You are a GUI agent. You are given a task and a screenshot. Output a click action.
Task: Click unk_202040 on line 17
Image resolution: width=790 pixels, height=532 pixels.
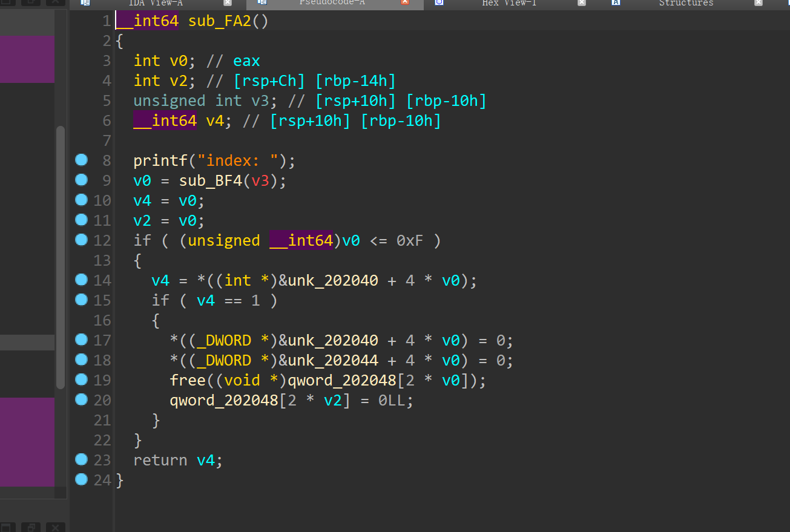click(333, 341)
